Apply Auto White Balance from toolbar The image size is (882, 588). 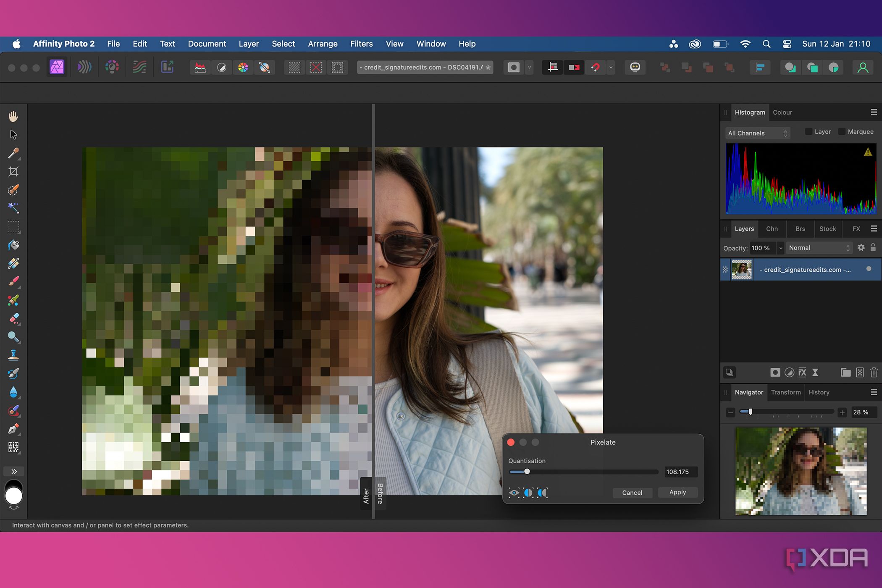265,67
